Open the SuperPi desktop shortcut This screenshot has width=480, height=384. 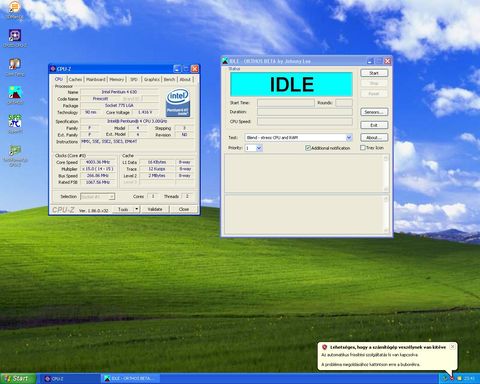(15, 121)
